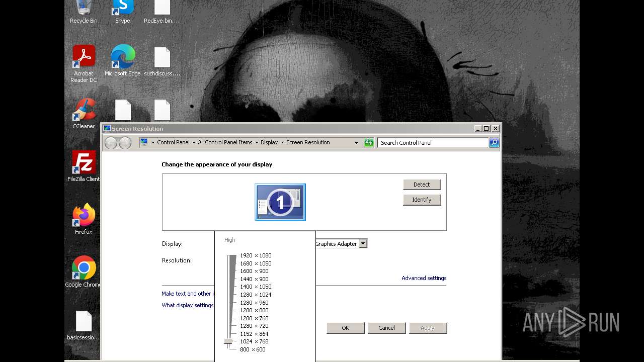
Task: Open Advanced settings link
Action: [424, 278]
